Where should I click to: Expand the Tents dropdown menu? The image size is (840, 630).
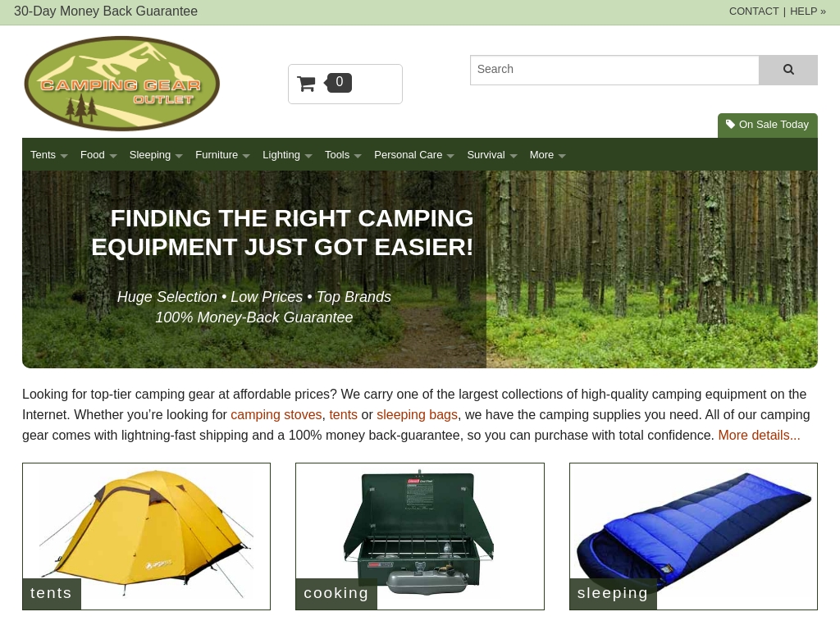click(x=48, y=155)
